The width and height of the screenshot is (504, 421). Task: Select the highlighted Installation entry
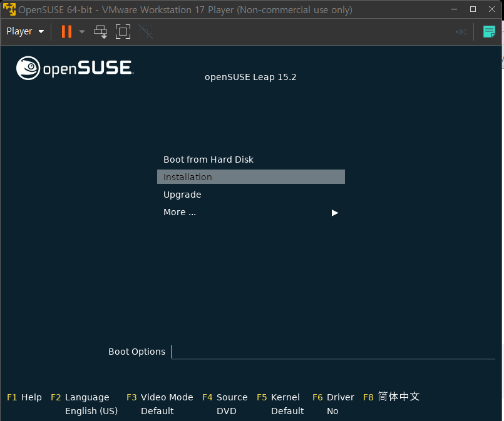coord(250,176)
